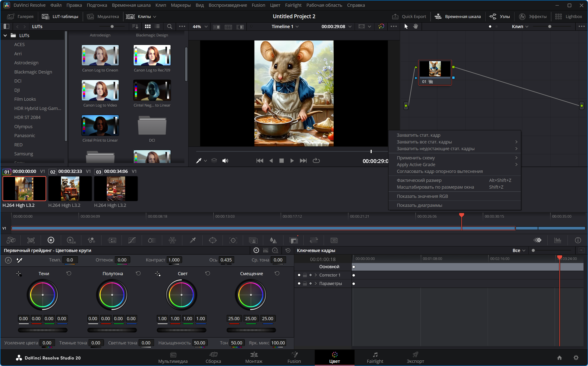
Task: Open the Галерея panel button
Action: (21, 16)
